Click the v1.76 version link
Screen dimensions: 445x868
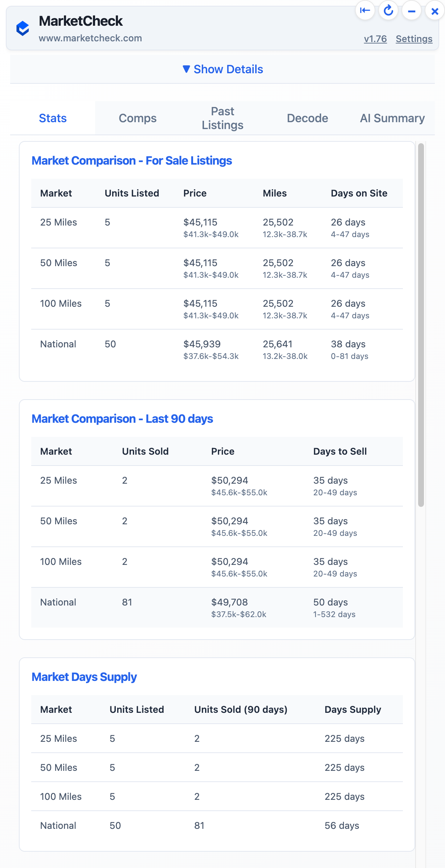tap(375, 39)
